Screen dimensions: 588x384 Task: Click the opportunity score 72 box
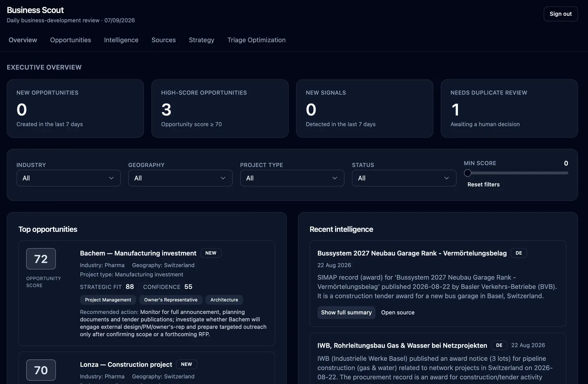[x=41, y=259]
